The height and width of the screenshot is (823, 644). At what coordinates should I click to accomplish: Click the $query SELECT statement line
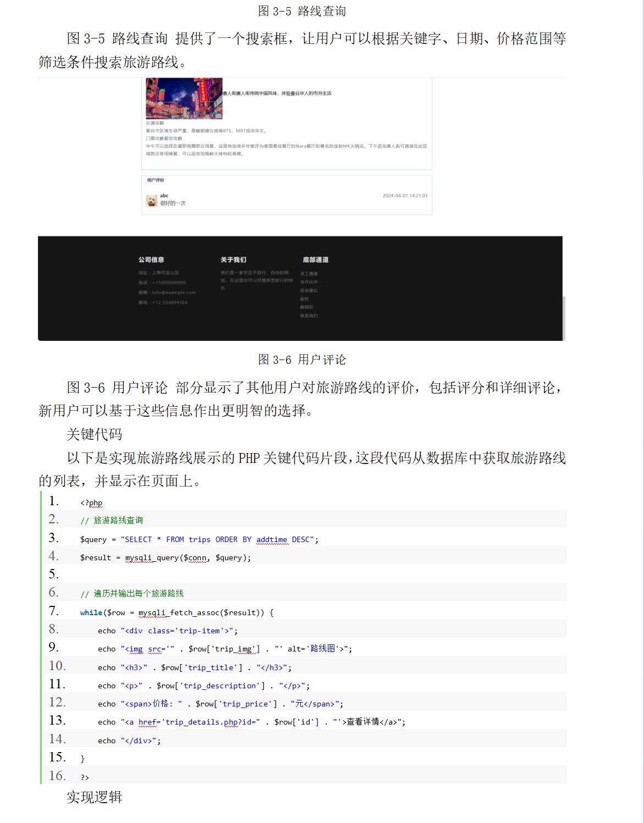click(x=199, y=539)
